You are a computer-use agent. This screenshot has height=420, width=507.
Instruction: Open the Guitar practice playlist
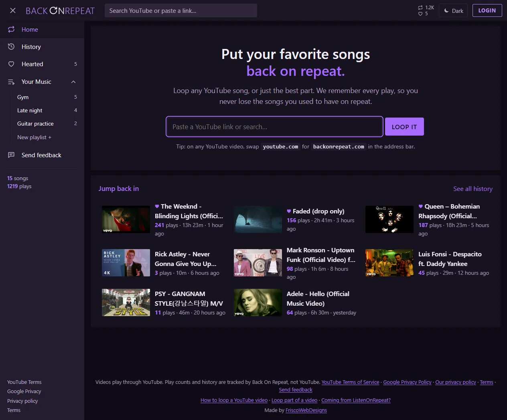[47, 124]
